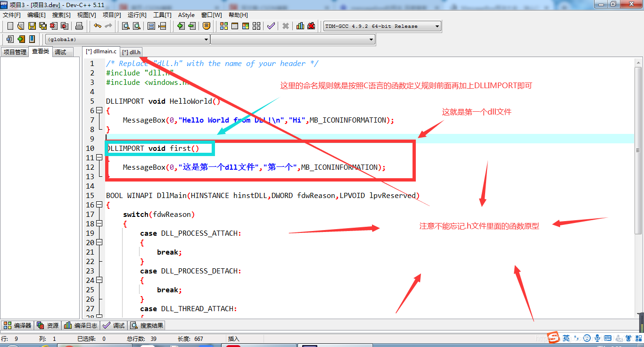Open the 窗口[W] menu
The image size is (644, 347).
pyautogui.click(x=211, y=15)
